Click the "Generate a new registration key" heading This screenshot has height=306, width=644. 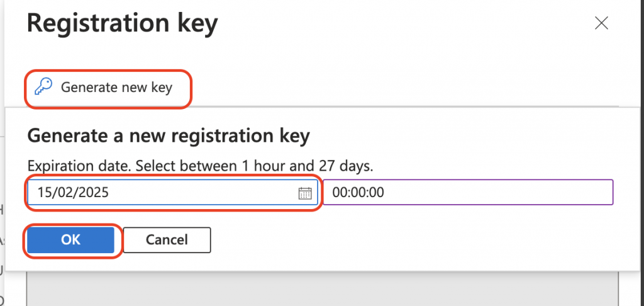169,136
